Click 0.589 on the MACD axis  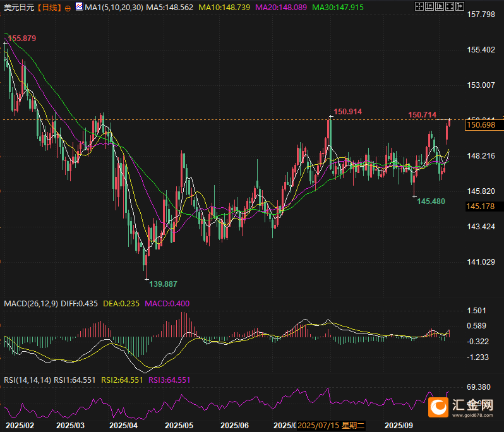(476, 326)
